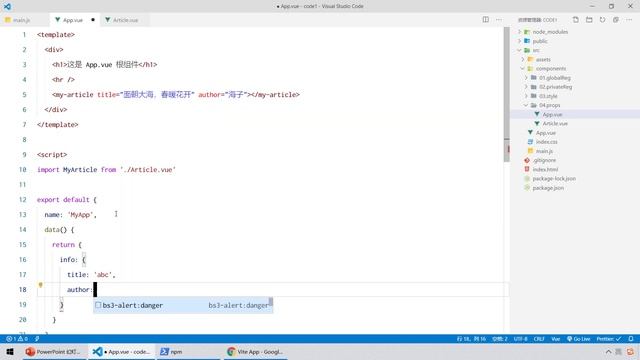The width and height of the screenshot is (640, 360).
Task: Click the CRLF line ending indicator
Action: (x=539, y=339)
